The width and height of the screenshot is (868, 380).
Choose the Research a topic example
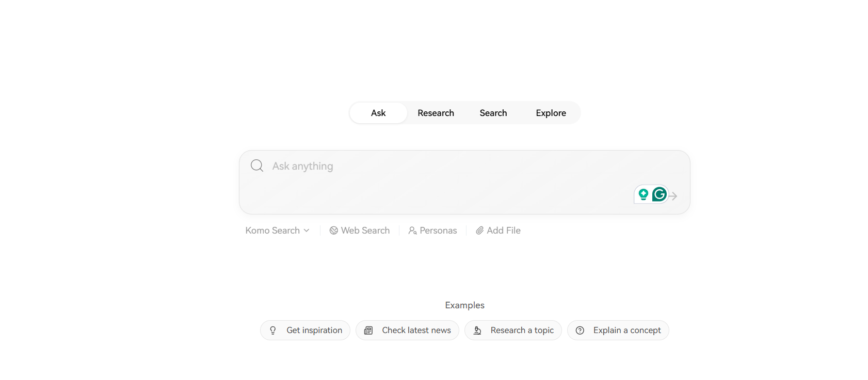[513, 330]
